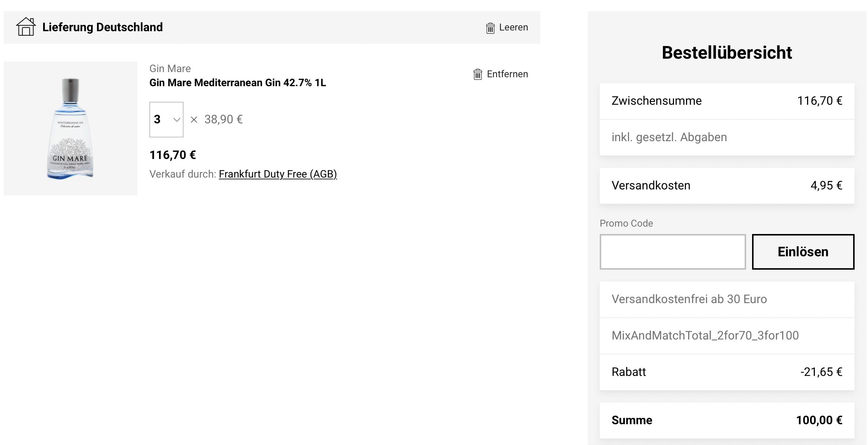Viewport: 868px width, 445px height.
Task: Click the Promo Code input field
Action: (673, 252)
